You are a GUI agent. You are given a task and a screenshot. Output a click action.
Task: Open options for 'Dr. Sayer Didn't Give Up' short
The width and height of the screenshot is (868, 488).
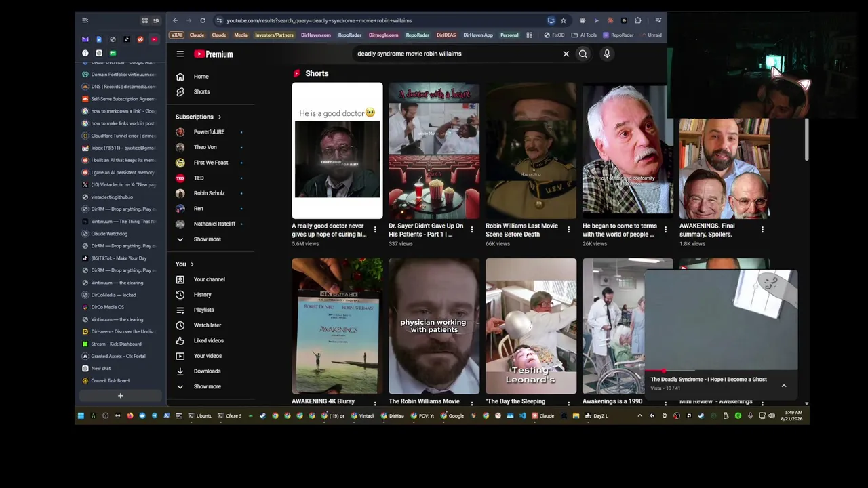472,230
